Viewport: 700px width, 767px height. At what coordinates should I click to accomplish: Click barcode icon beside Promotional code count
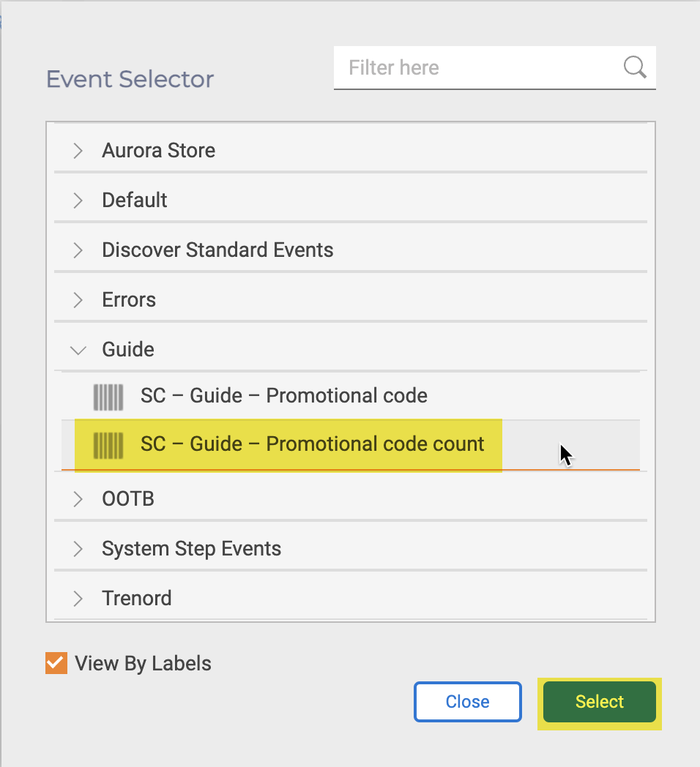pos(108,445)
